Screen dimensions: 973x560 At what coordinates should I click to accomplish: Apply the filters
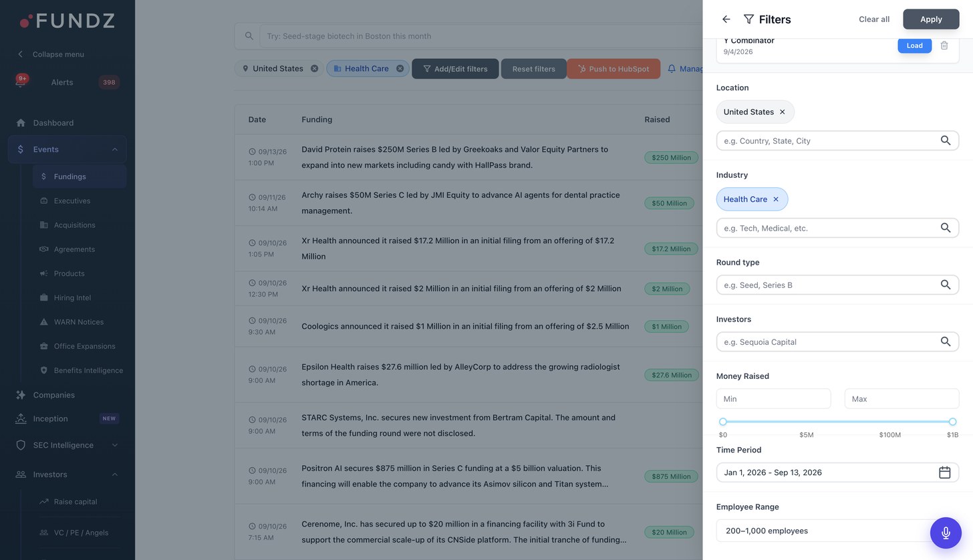pyautogui.click(x=931, y=19)
